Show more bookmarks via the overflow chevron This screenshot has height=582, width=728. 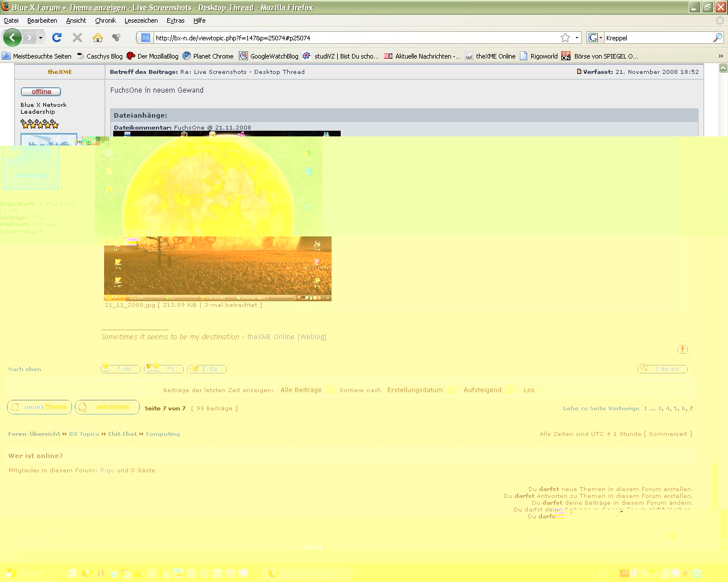(x=721, y=56)
